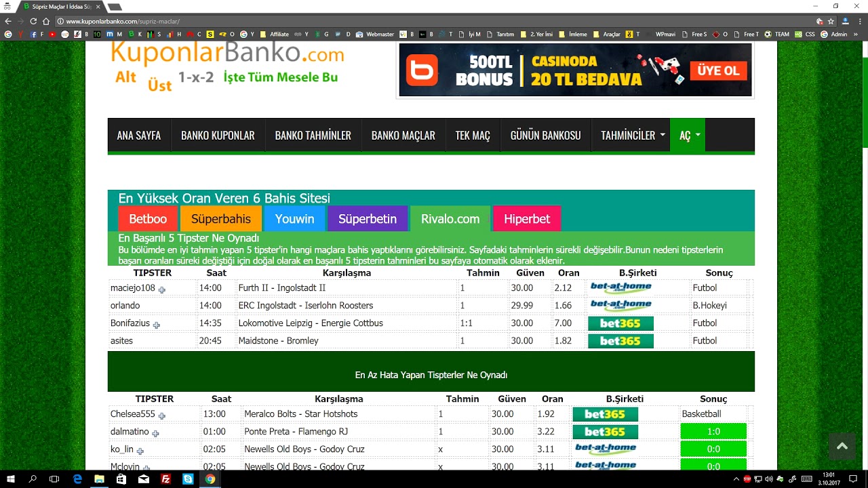868x488 pixels.
Task: Open the WPmavi bookmark
Action: pyautogui.click(x=660, y=34)
